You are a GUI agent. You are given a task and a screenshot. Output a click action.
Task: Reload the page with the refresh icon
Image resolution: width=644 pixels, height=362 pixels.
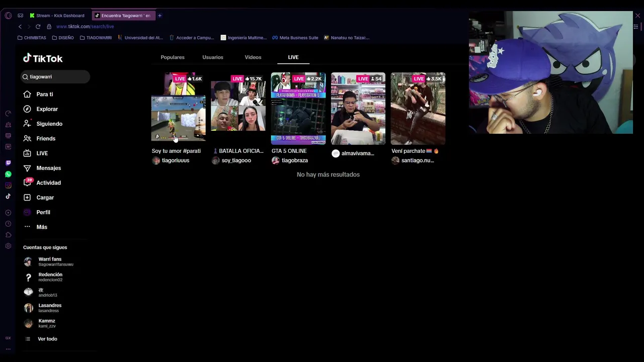(x=38, y=26)
